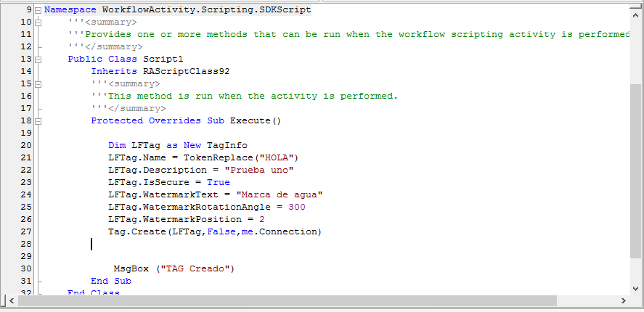644x312 pixels.
Task: Click End Sub on line 31
Action: coord(111,281)
